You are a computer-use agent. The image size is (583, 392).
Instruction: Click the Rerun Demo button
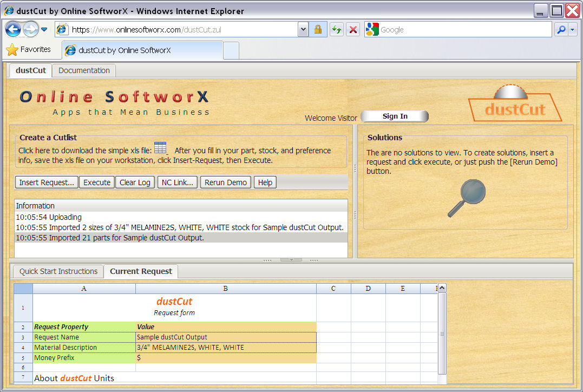(225, 182)
